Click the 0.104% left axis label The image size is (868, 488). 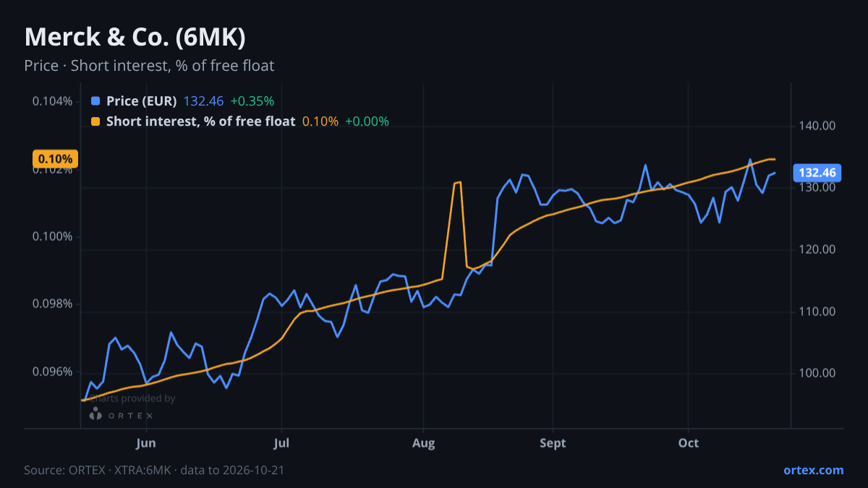52,101
